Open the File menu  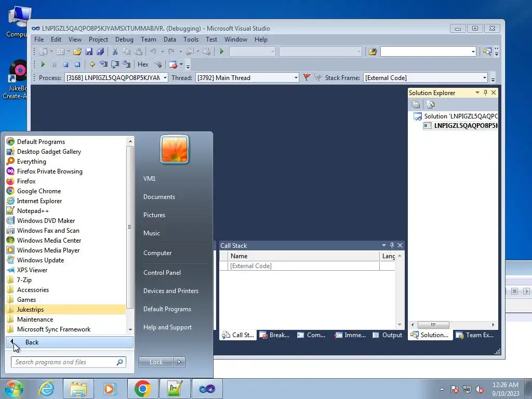tap(39, 39)
